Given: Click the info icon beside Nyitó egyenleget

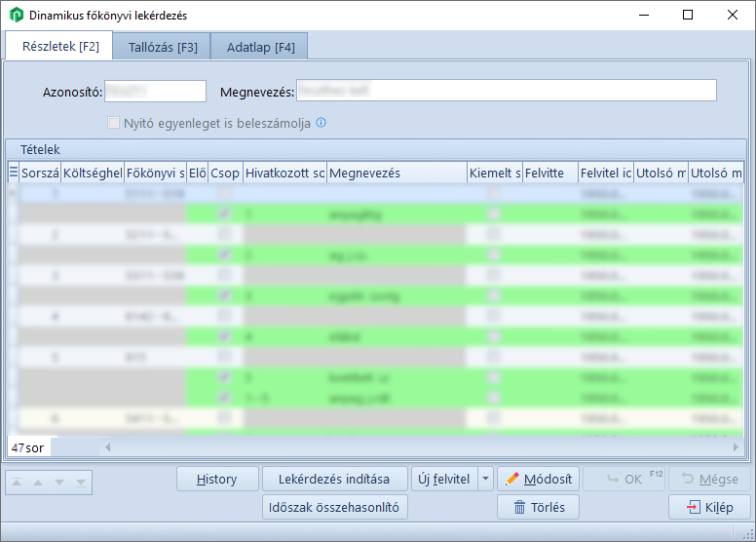Looking at the screenshot, I should [321, 124].
